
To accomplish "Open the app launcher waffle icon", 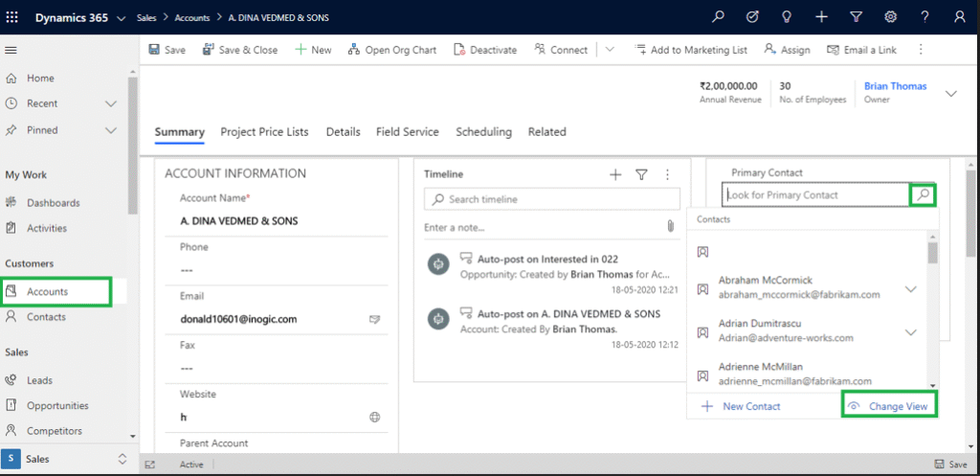I will coord(12,17).
